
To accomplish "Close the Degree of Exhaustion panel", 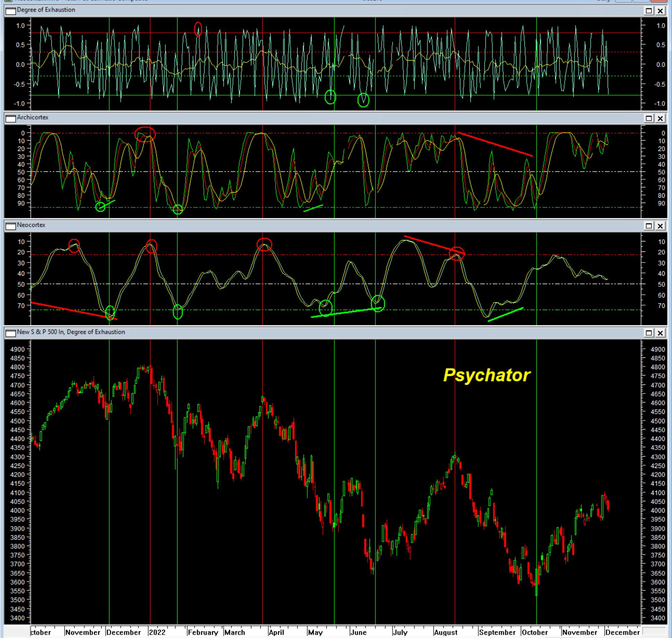I will coord(661,11).
